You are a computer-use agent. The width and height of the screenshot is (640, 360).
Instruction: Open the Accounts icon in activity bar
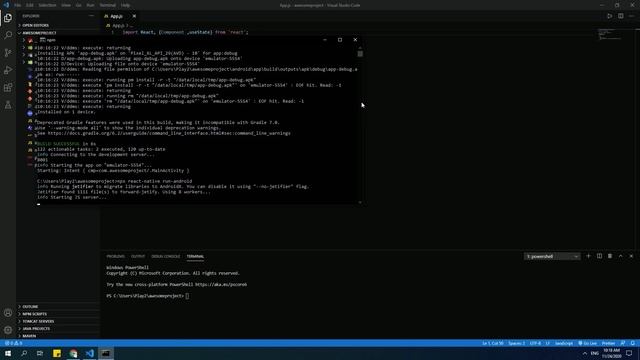(8, 313)
